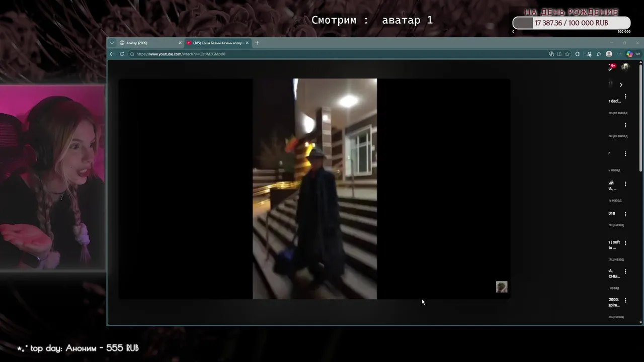This screenshot has width=644, height=362.
Task: Open a new browser tab
Action: point(257,43)
